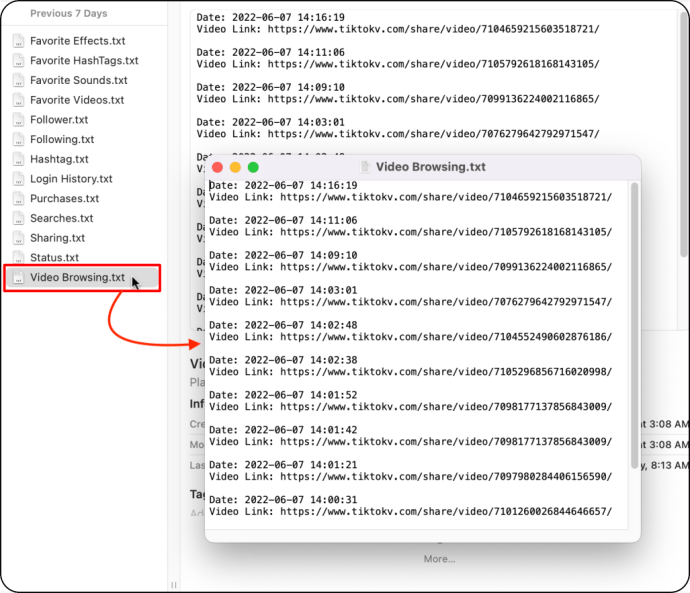Open Favorite Videos.txt file

click(77, 100)
